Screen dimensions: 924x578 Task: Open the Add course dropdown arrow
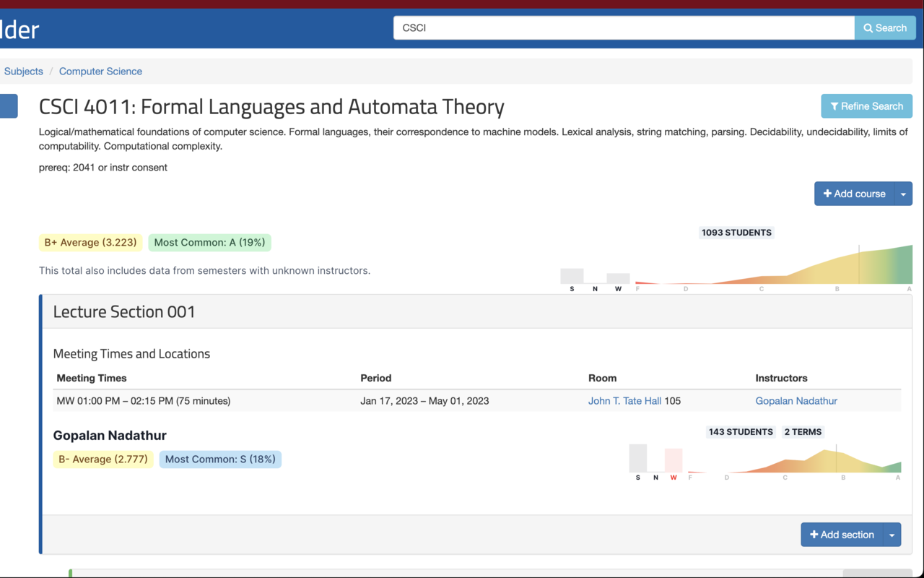(x=903, y=194)
